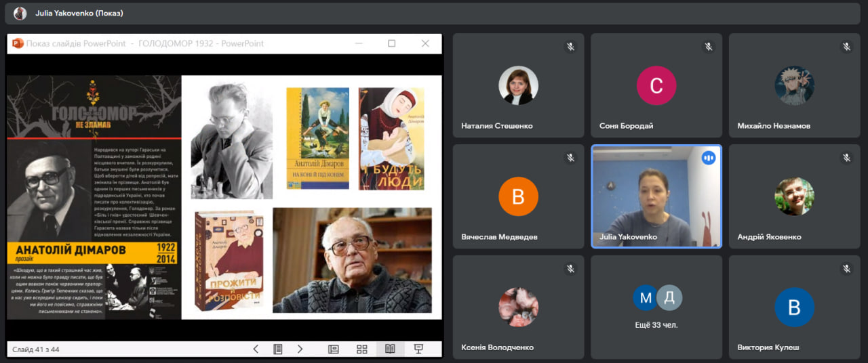Open Slide Sorter view icon
The height and width of the screenshot is (363, 868).
pyautogui.click(x=362, y=349)
